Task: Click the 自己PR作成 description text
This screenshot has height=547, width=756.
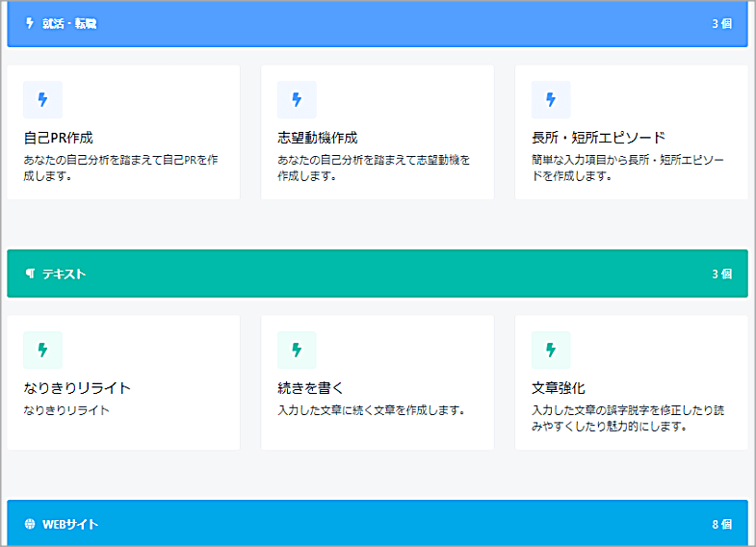Action: coord(120,168)
